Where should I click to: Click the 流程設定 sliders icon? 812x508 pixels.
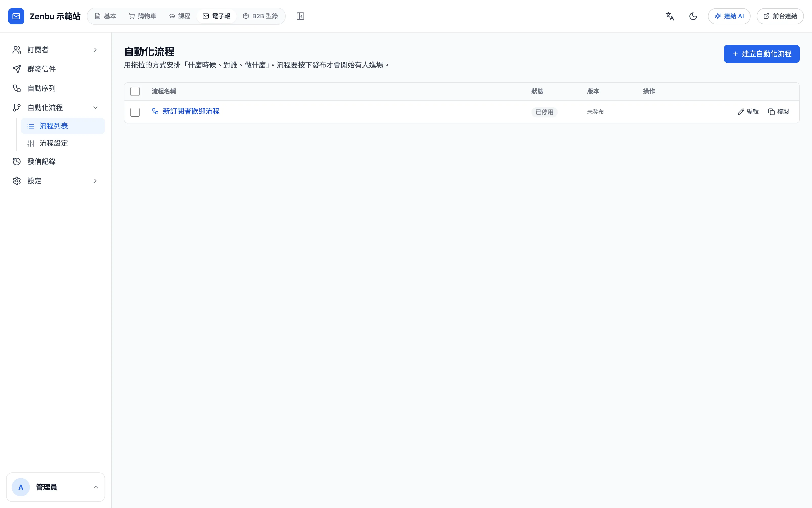30,144
